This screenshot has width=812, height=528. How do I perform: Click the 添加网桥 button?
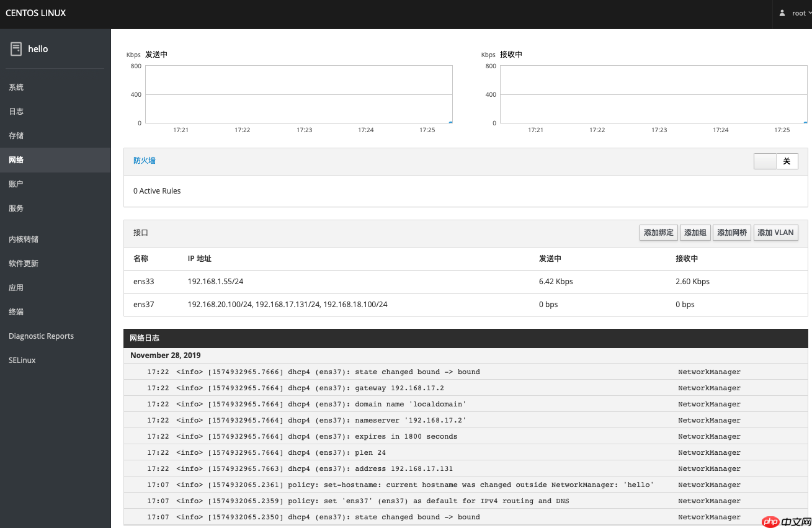732,233
